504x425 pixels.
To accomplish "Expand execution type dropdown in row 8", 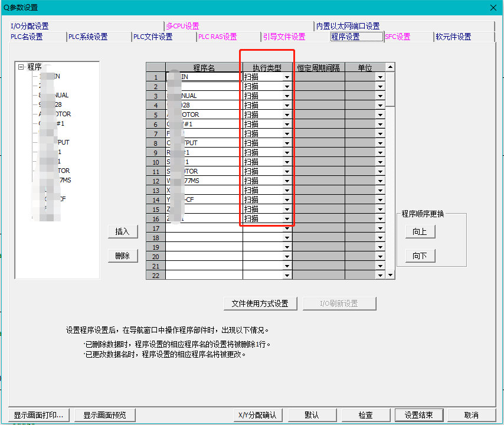I will coord(287,143).
